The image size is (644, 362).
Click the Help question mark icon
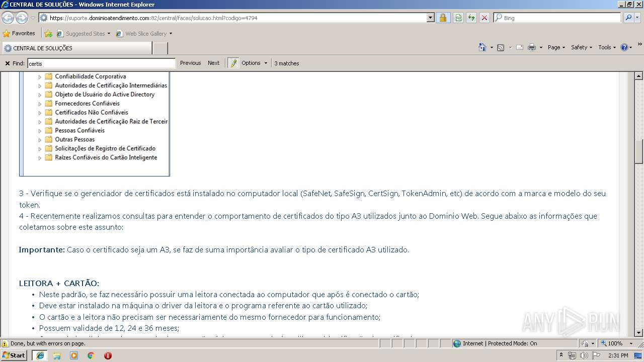(624, 47)
